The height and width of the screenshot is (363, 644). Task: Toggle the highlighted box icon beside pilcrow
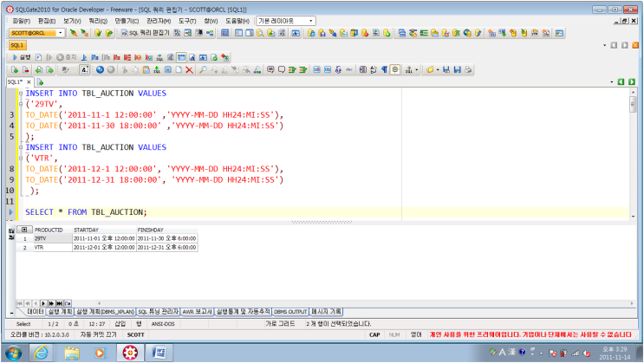395,70
